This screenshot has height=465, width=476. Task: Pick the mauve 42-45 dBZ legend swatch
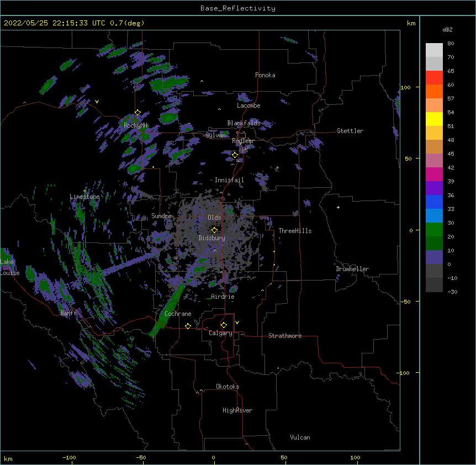click(434, 160)
